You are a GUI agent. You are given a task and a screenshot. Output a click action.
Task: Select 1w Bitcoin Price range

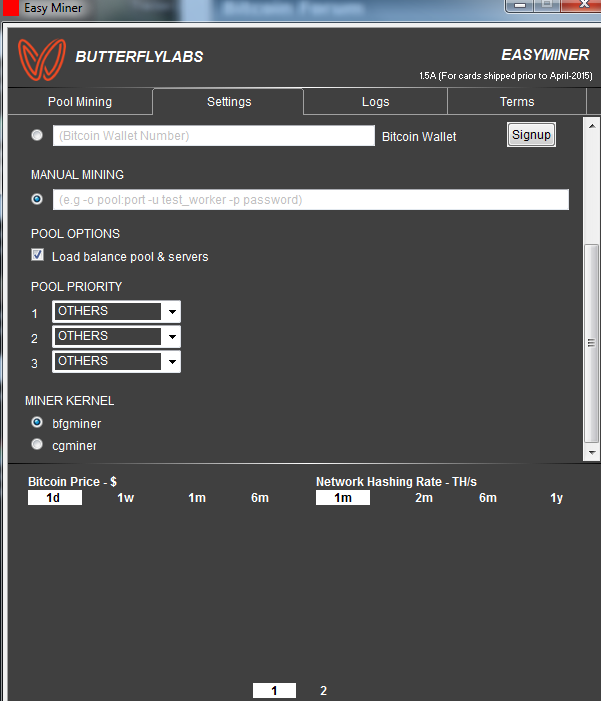[126, 498]
